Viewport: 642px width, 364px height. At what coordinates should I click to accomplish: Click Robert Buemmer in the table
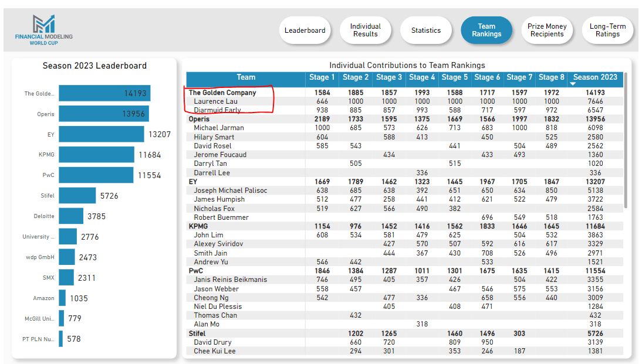(x=221, y=217)
